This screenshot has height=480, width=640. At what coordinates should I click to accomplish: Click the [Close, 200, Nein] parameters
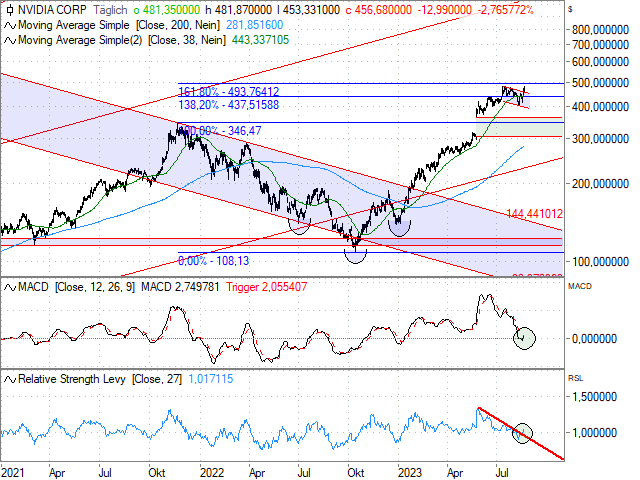tap(178, 25)
